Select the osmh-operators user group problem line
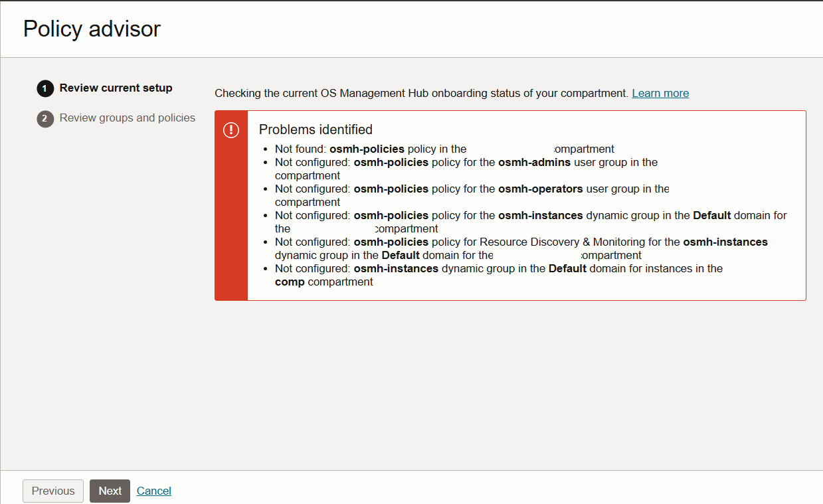Screen dimensions: 823x504 (472, 195)
